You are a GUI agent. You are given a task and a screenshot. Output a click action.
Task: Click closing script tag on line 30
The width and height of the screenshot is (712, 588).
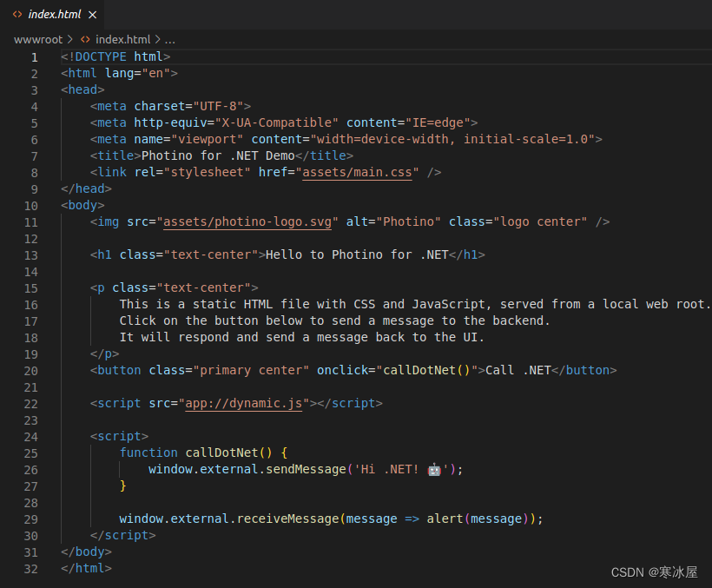coord(123,535)
